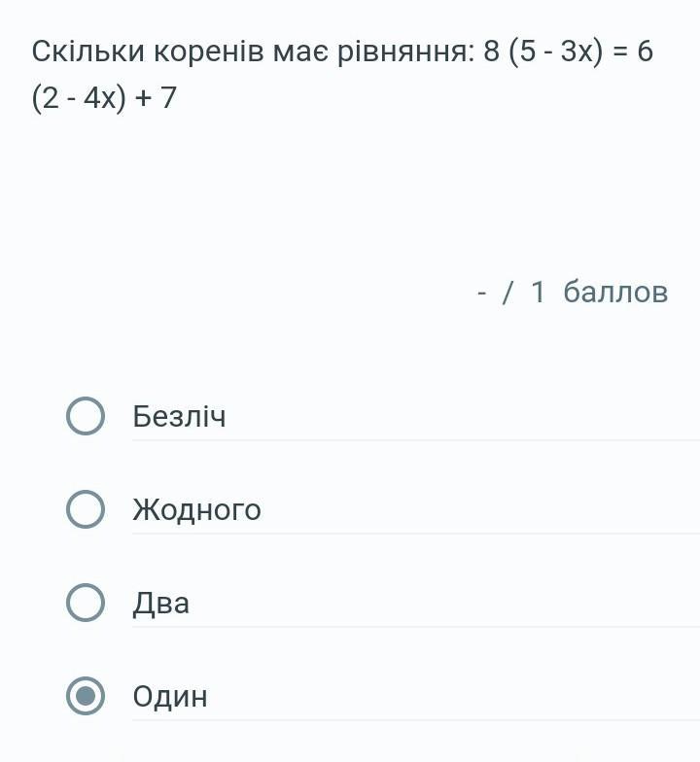Choose the Жодного radio button
700x762 pixels.
(x=86, y=509)
